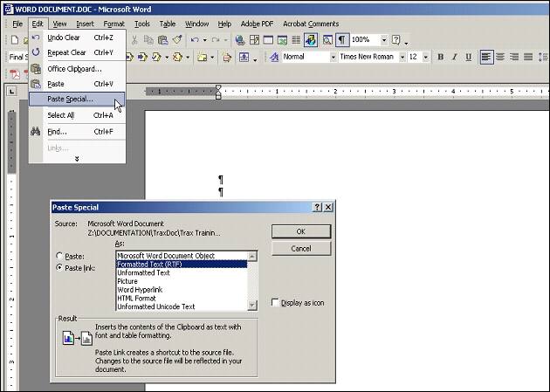
Task: Click the Insert Excel Worksheet icon
Action: click(282, 40)
